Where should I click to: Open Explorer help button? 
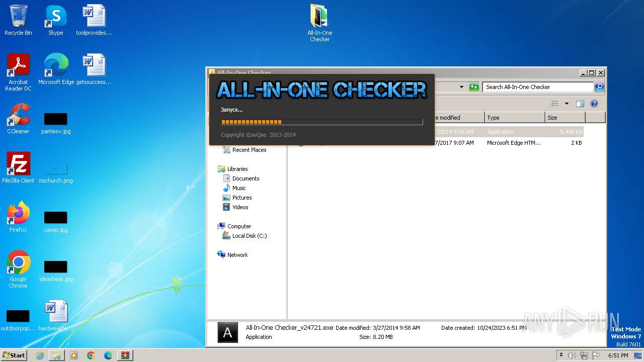tap(594, 104)
